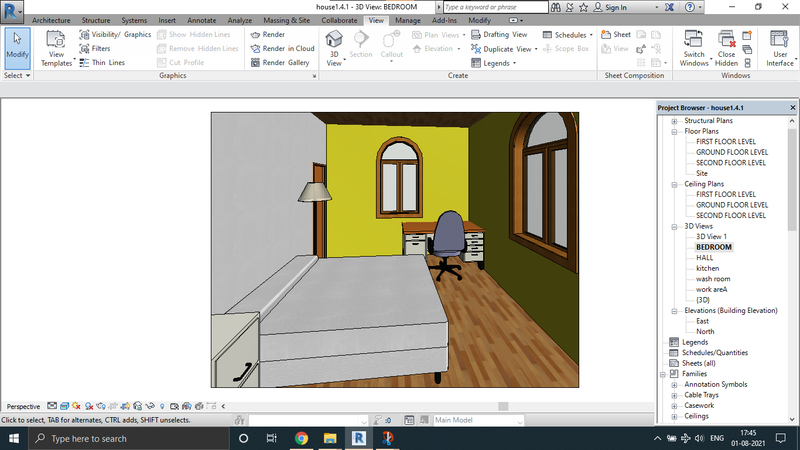Open Google Chrome from taskbar
Viewport: 800px width, 450px height.
coord(301,438)
